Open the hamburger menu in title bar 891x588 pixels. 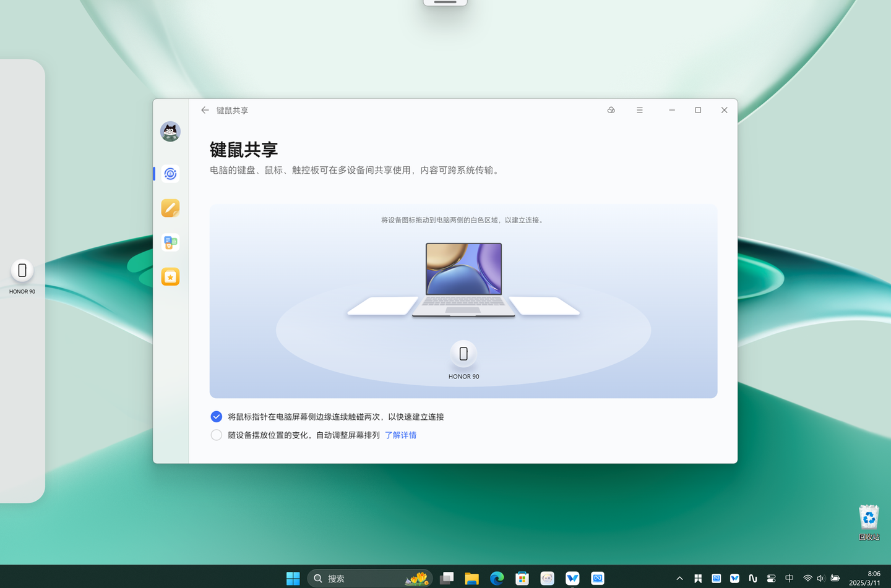pos(640,110)
